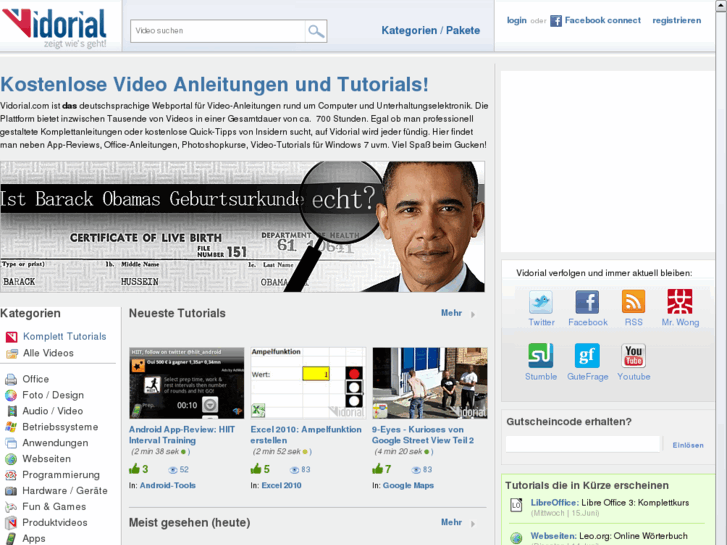Open Google Maps category link

pyautogui.click(x=408, y=485)
